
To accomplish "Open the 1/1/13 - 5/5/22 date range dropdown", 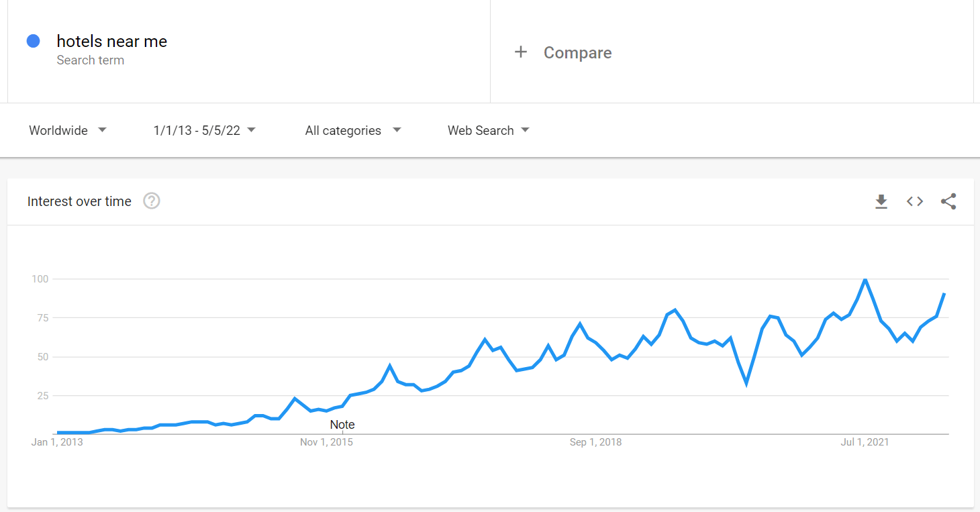I will click(205, 130).
